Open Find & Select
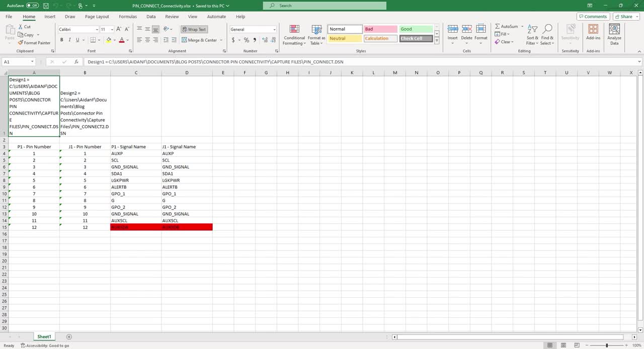Viewport: 644px width, 349px height. (x=547, y=34)
